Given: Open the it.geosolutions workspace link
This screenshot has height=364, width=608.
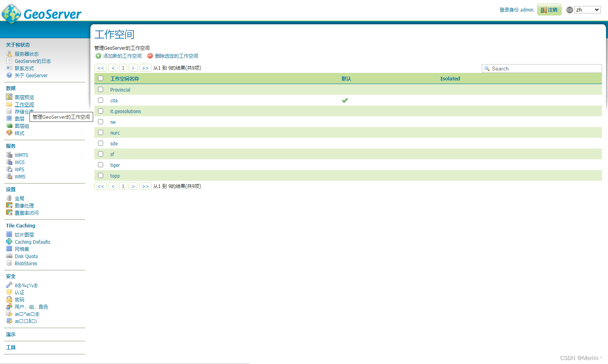Looking at the screenshot, I should pyautogui.click(x=125, y=112).
